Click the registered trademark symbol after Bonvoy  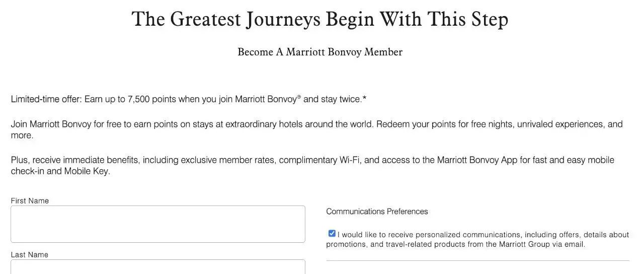[x=299, y=97]
